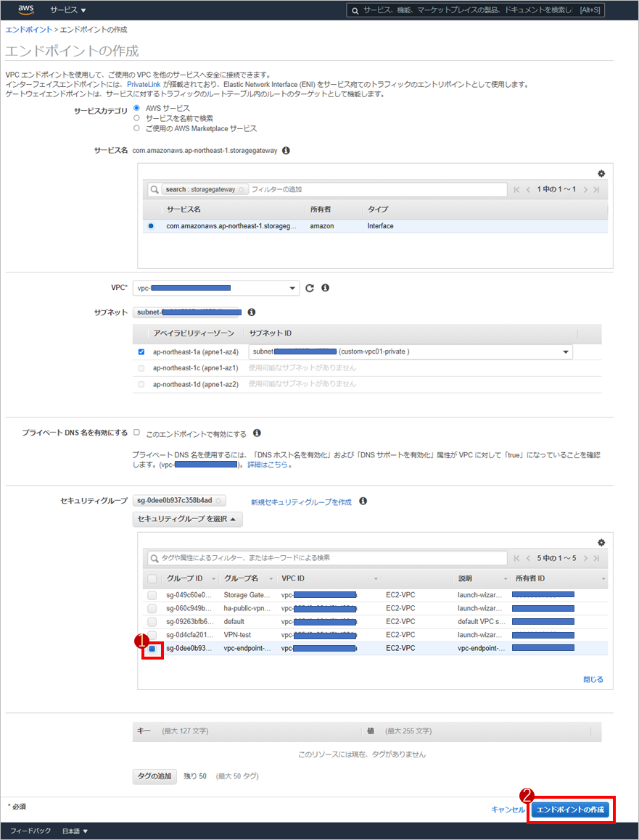The height and width of the screenshot is (840, 639).
Task: Toggle select-all security groups header checkbox
Action: point(152,578)
